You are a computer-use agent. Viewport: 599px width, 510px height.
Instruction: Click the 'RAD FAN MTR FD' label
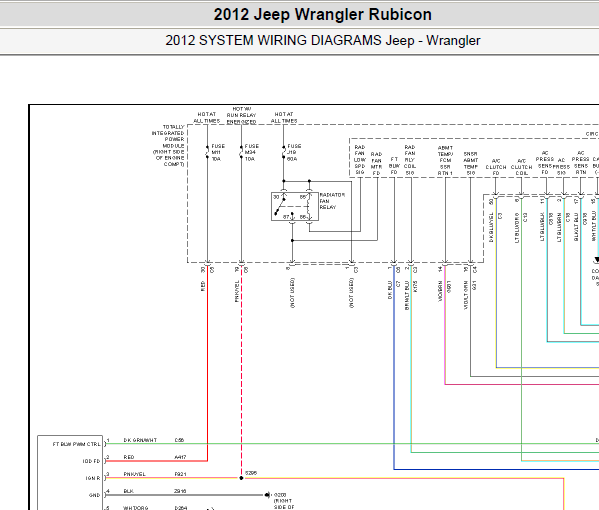pos(376,164)
